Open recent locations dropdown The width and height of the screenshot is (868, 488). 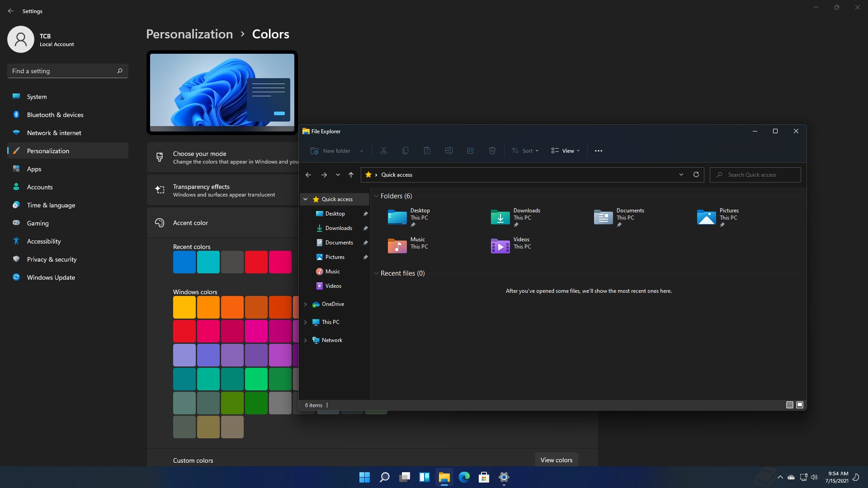point(338,175)
